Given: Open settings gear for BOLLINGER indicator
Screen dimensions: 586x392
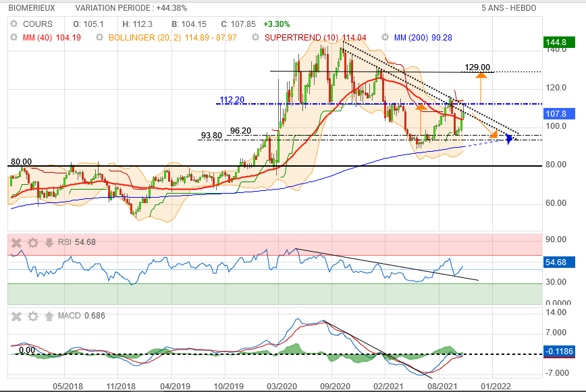Looking at the screenshot, I should [99, 37].
